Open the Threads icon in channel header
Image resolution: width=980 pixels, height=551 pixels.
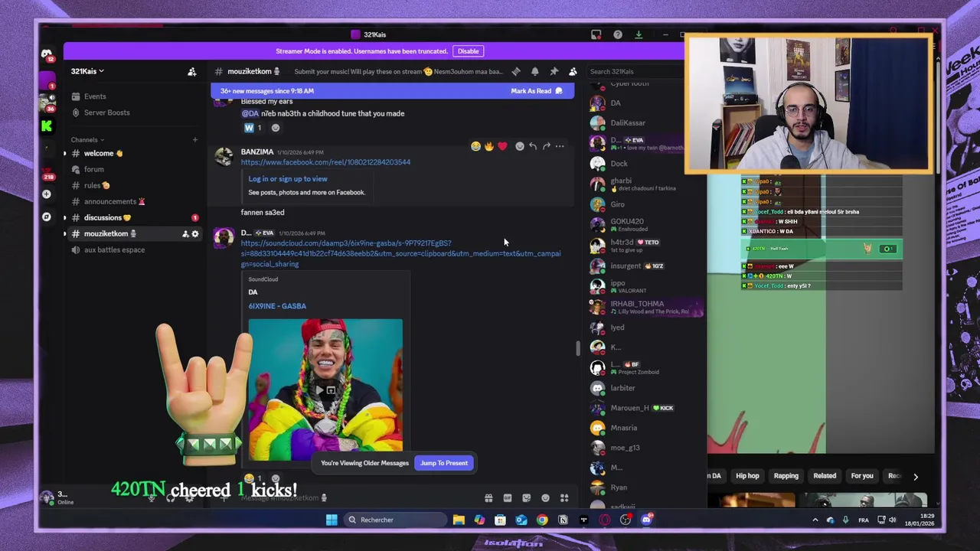(x=516, y=71)
